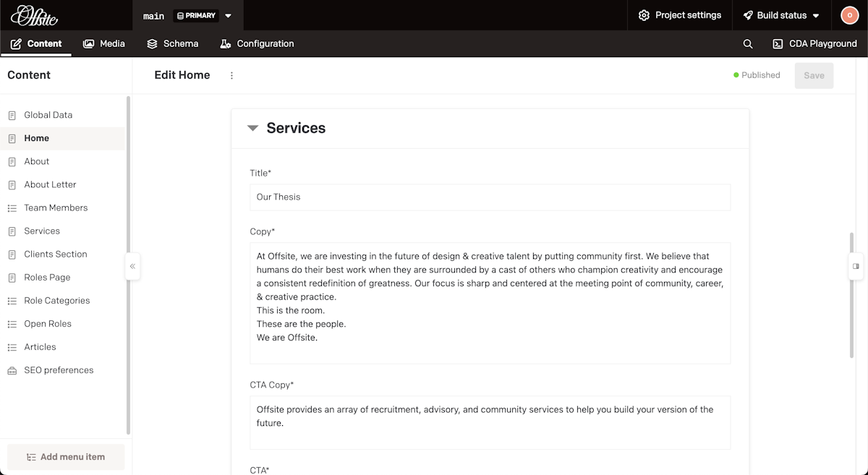Click the Save button
The height and width of the screenshot is (475, 868).
814,75
